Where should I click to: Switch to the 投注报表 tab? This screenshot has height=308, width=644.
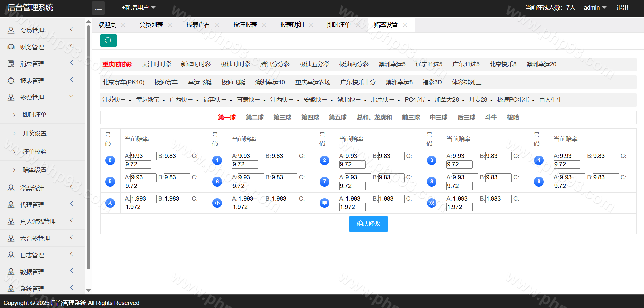(245, 25)
